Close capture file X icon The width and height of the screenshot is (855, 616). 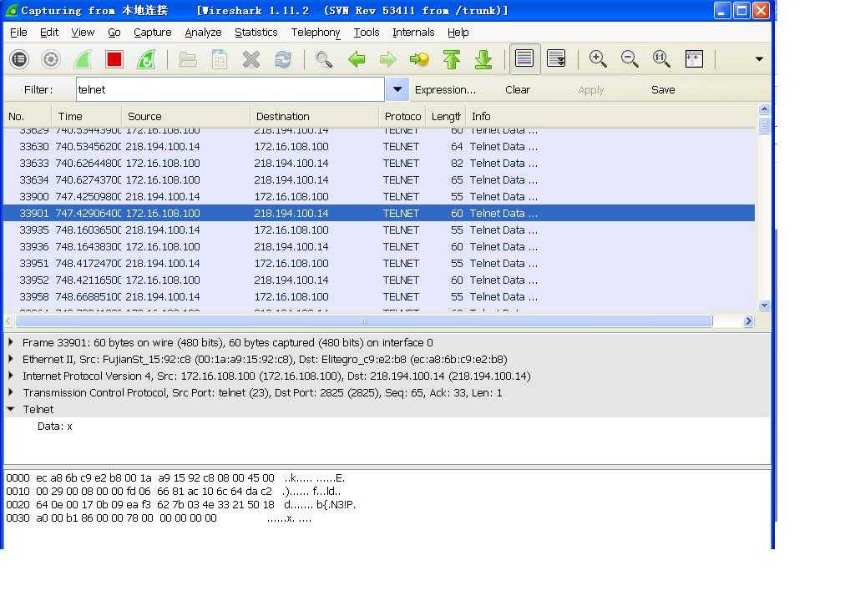[x=251, y=59]
